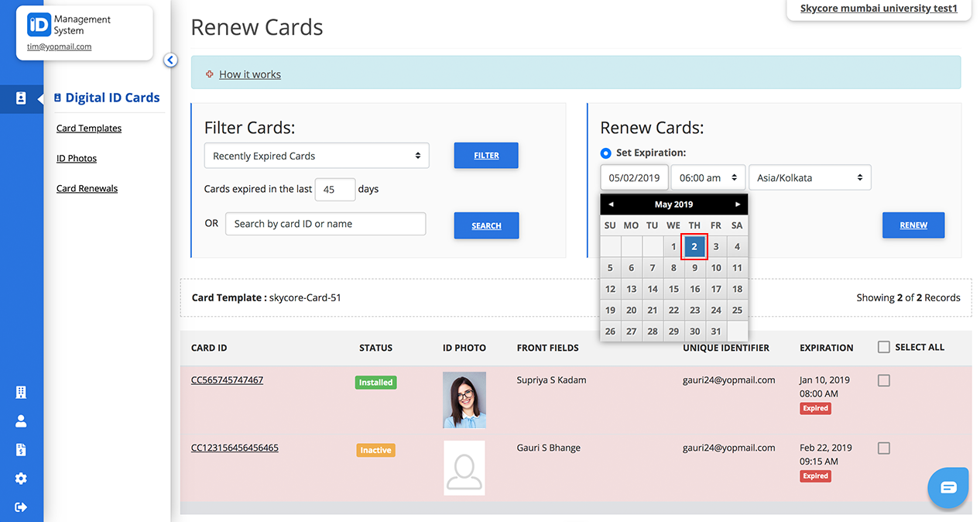980x522 pixels.
Task: Open Card Renewals in the side menu
Action: pos(87,188)
